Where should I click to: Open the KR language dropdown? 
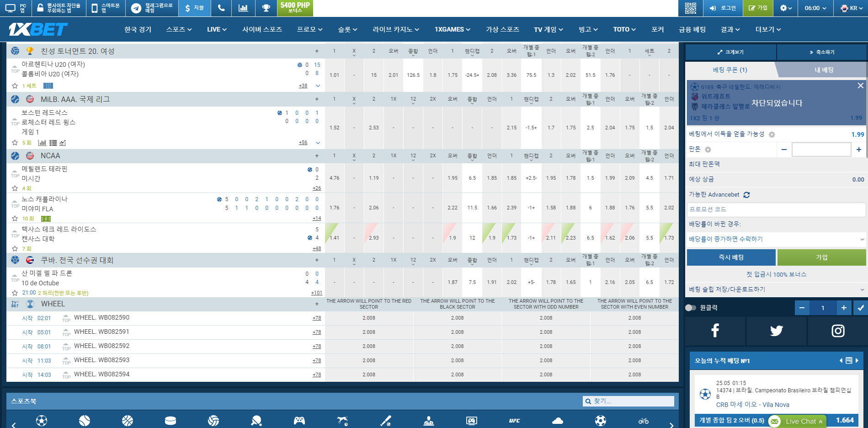coord(852,8)
